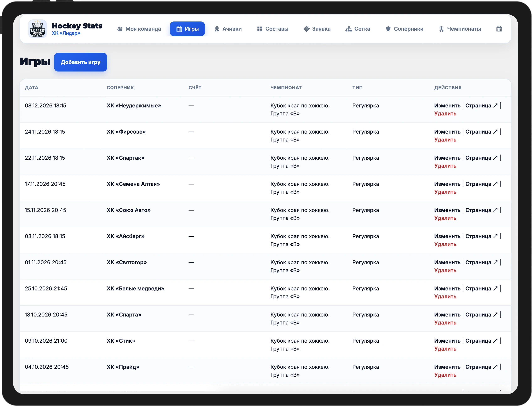Click the calendar icon inside the Игры tab

179,29
